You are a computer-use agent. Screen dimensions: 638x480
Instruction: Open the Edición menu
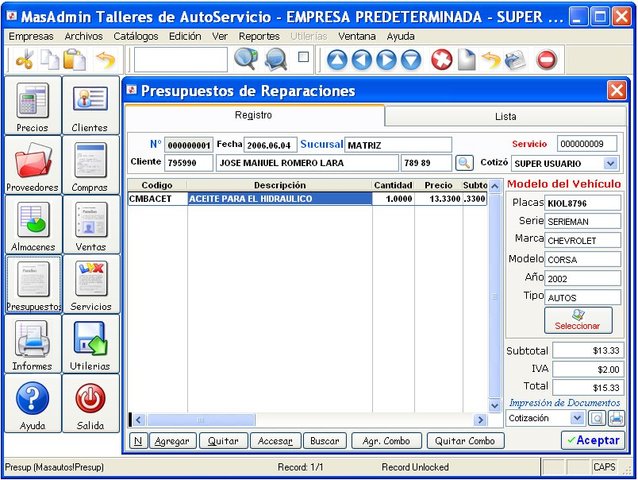pos(185,37)
